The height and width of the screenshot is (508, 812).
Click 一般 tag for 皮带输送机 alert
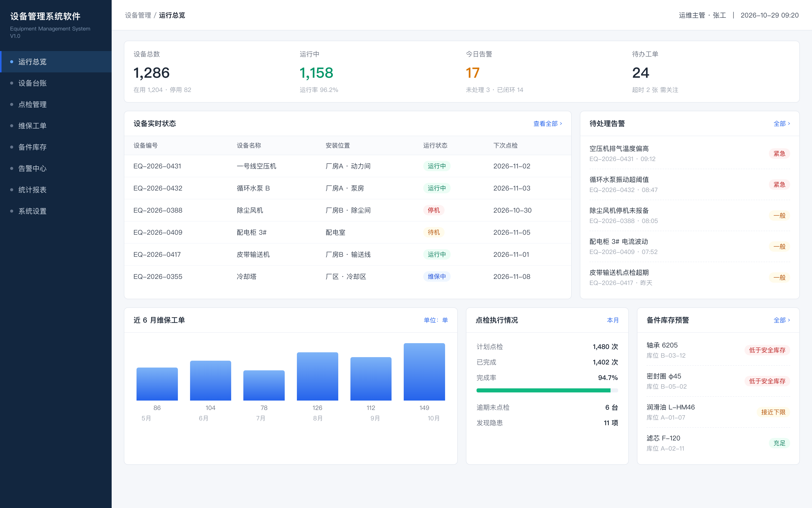coord(779,278)
